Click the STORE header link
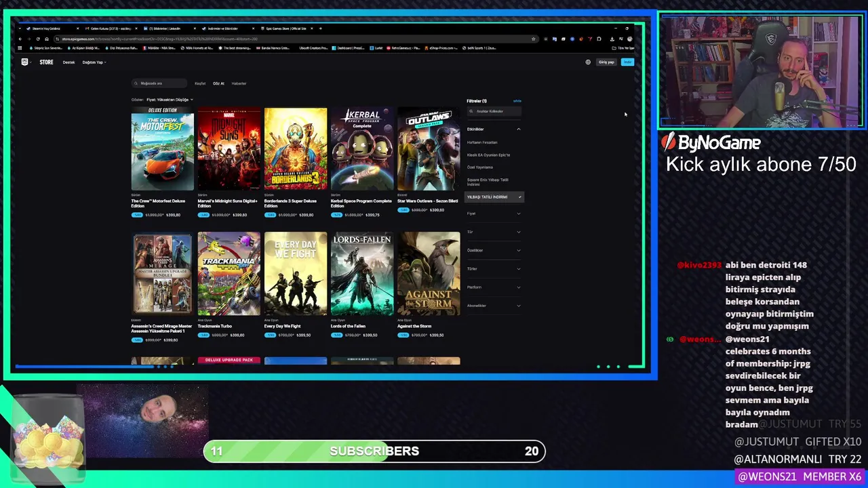This screenshot has height=488, width=868. 46,62
